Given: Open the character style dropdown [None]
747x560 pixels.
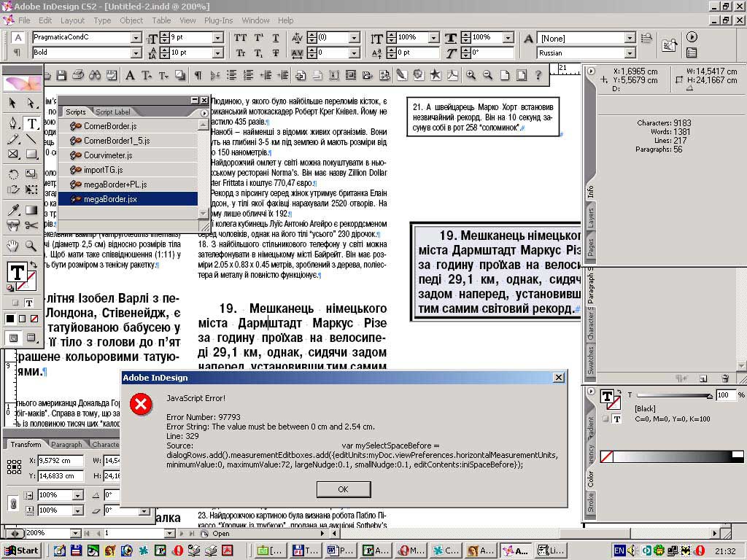Looking at the screenshot, I should (x=630, y=38).
